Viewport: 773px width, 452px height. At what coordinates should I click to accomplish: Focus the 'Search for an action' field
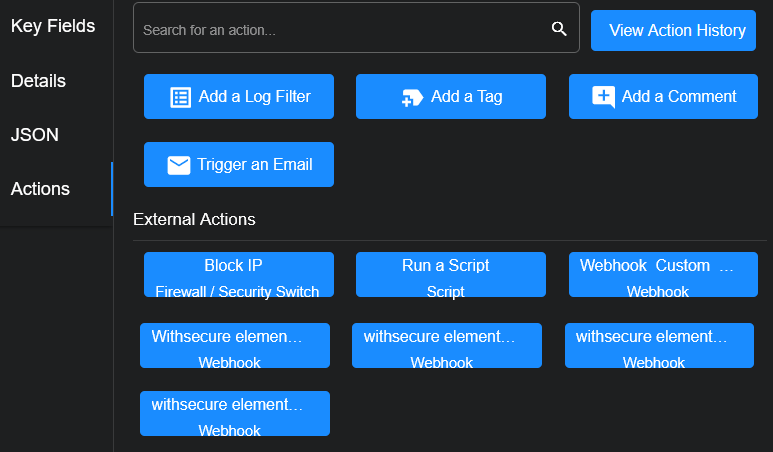340,29
